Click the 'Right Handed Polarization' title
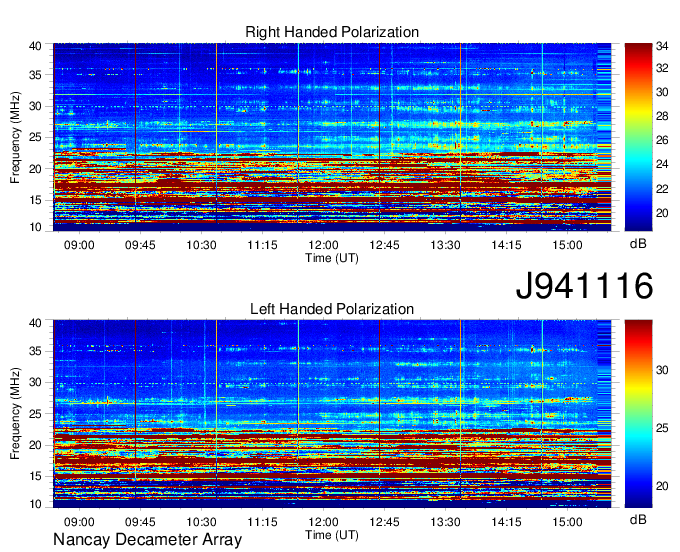 332,32
